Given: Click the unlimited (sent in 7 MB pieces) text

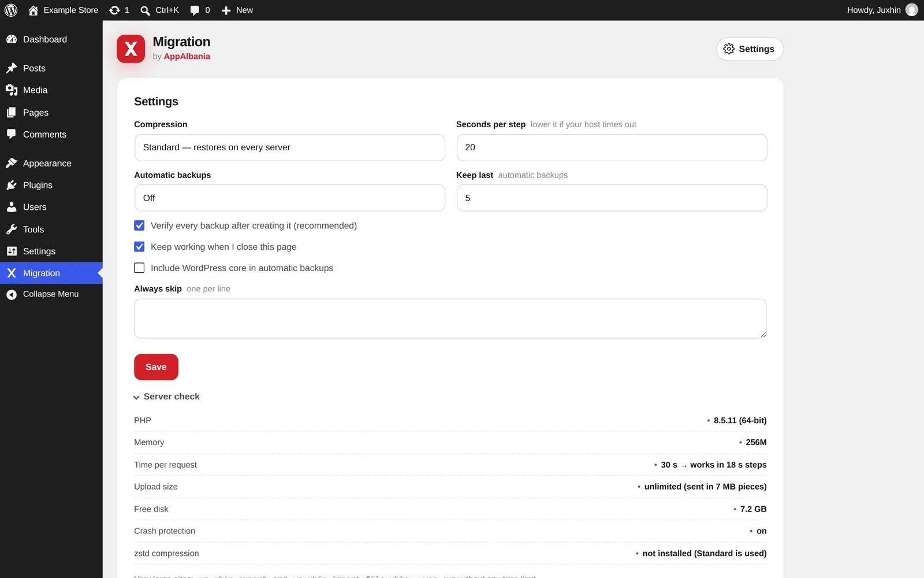Looking at the screenshot, I should [705, 487].
